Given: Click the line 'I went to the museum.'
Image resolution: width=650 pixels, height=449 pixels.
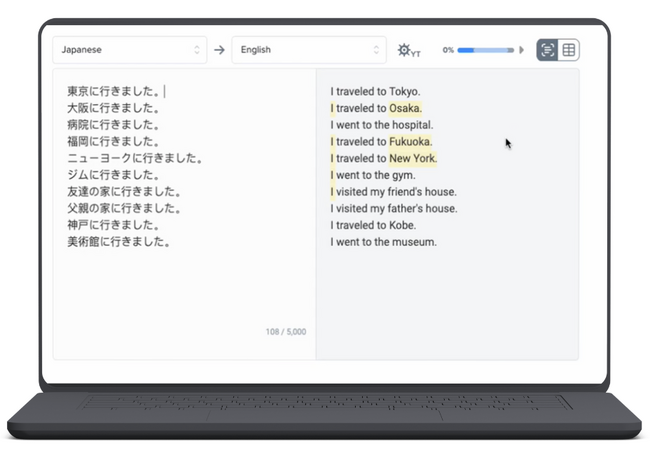Looking at the screenshot, I should pos(383,242).
